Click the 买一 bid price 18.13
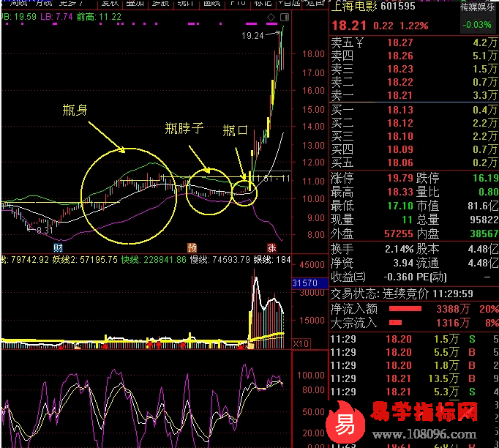The width and height of the screenshot is (499, 448). (x=399, y=110)
